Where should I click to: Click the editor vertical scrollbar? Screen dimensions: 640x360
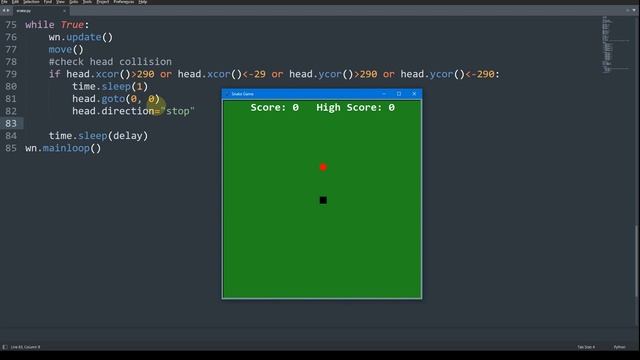[x=637, y=261]
